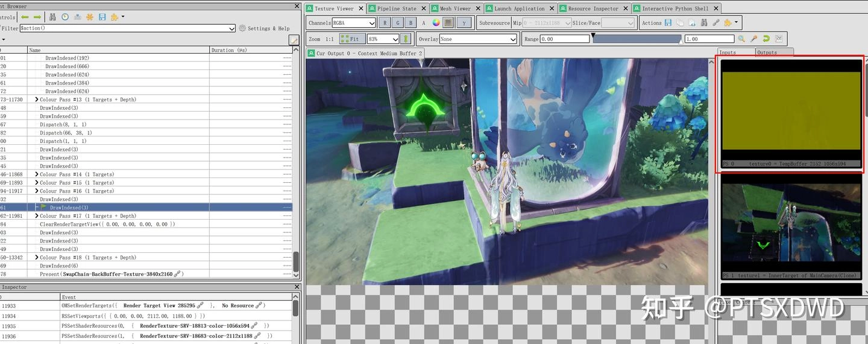This screenshot has height=344, width=868.
Task: Open the Overlay None dropdown
Action: point(478,39)
